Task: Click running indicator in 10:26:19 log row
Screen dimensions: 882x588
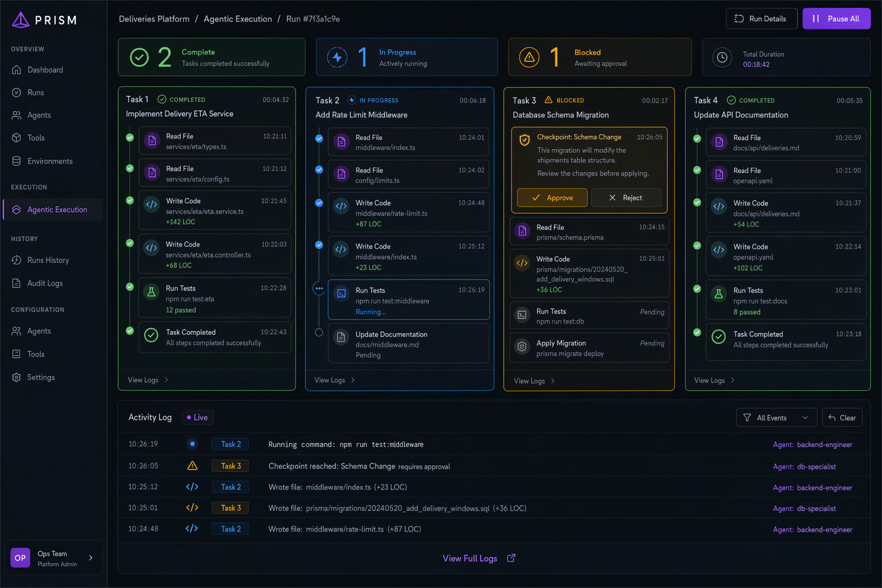Action: pos(192,444)
